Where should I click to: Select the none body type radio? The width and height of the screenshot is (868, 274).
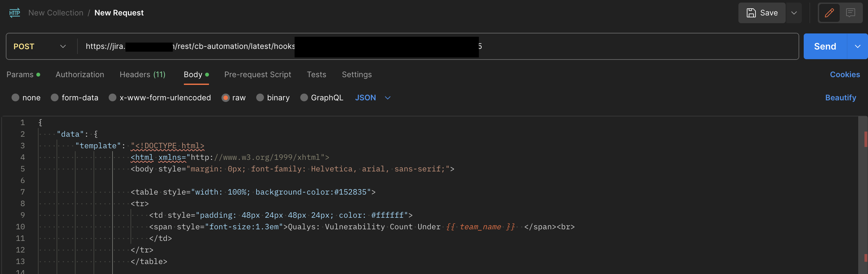15,97
